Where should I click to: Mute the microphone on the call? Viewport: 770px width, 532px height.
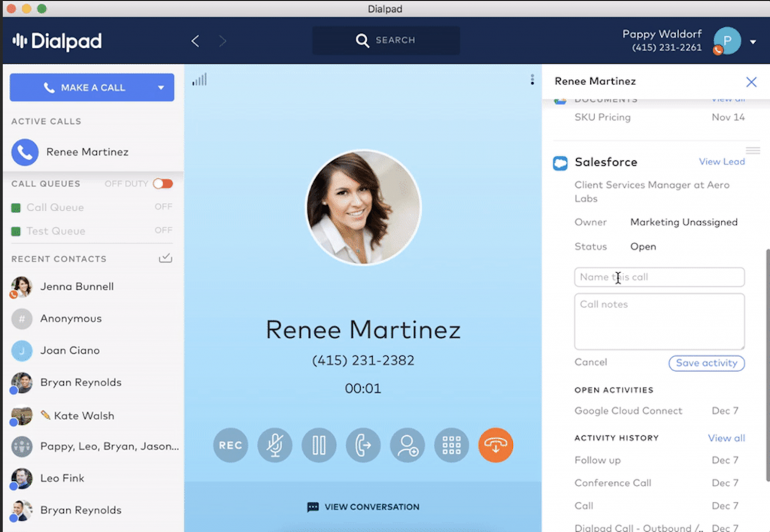274,445
